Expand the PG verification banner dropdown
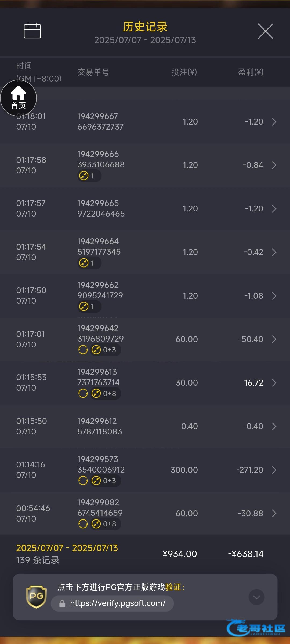290x644 pixels. point(256,597)
